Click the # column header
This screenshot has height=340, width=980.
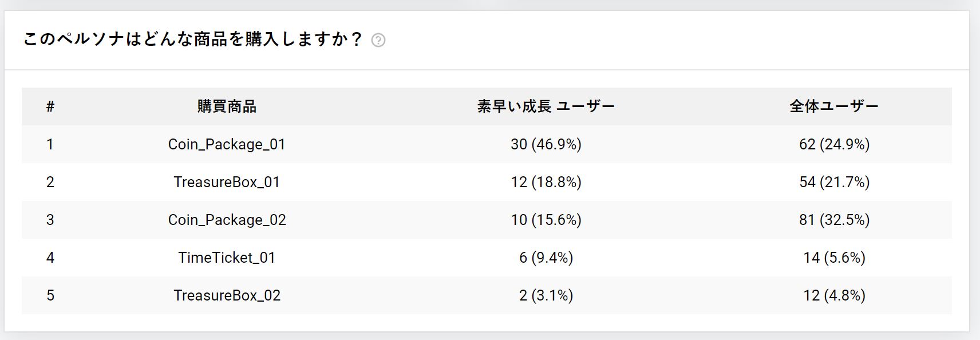tap(50, 106)
